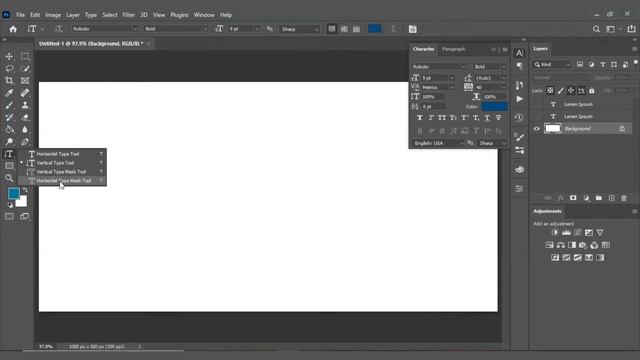Click Color swatch in Character panel

(494, 107)
